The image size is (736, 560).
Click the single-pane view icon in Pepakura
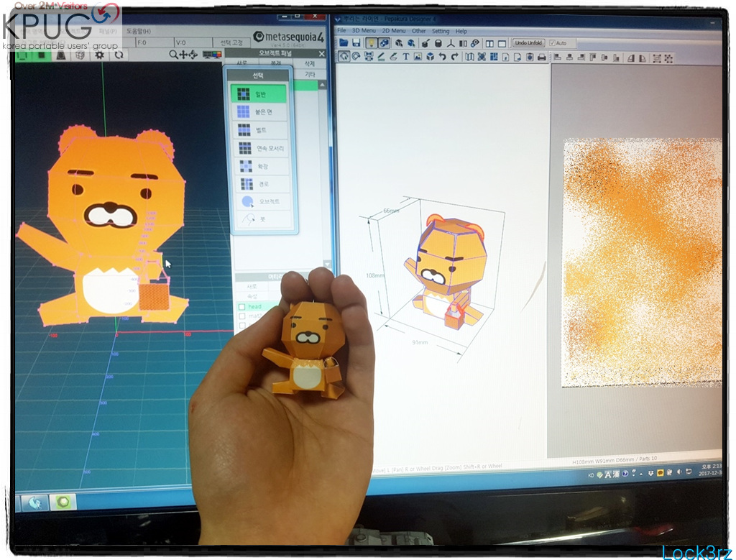(502, 44)
